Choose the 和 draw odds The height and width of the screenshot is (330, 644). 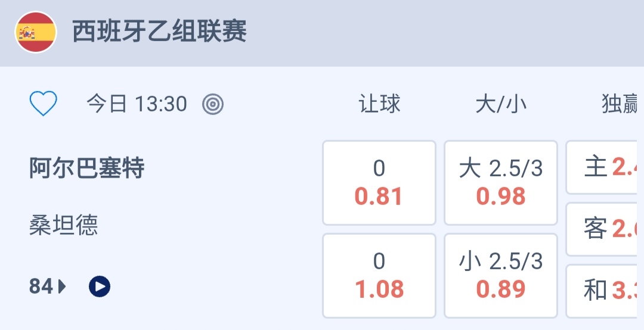pos(605,291)
